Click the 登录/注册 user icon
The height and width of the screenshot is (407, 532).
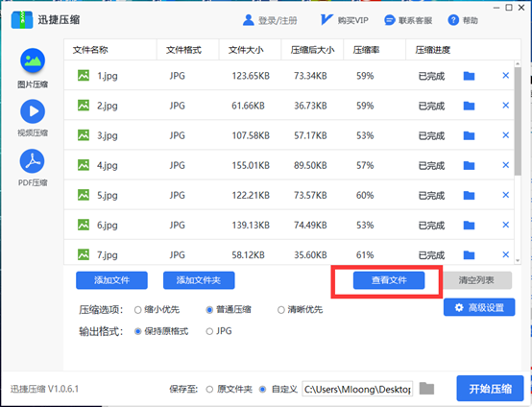249,20
